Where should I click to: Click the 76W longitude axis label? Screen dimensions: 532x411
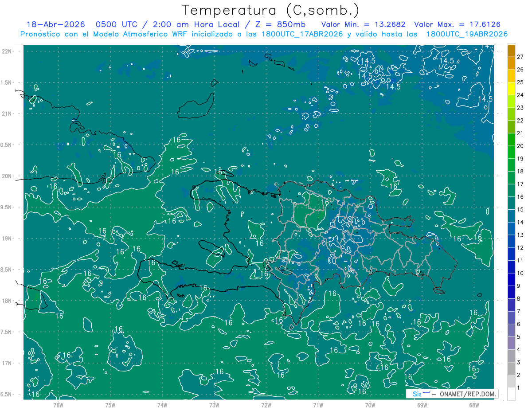coord(58,404)
